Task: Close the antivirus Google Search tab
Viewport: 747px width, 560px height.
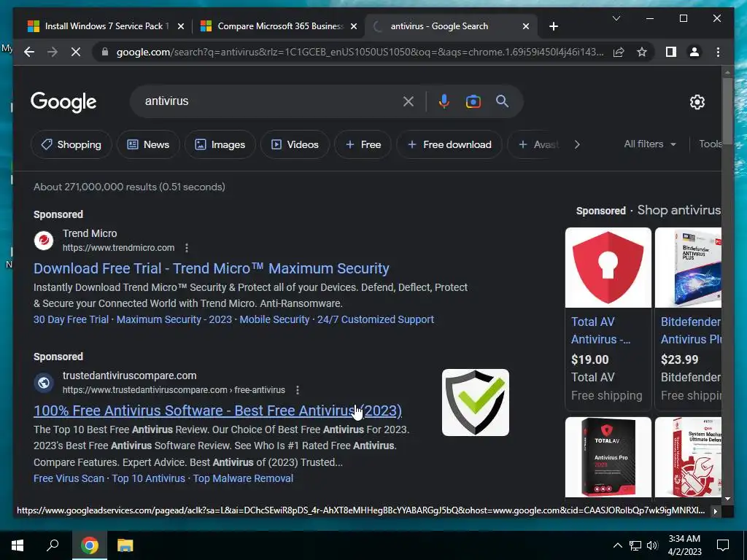Action: coord(526,27)
